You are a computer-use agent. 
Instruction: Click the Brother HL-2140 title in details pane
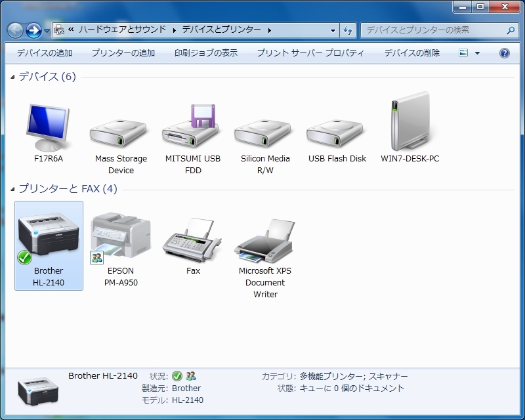(103, 376)
